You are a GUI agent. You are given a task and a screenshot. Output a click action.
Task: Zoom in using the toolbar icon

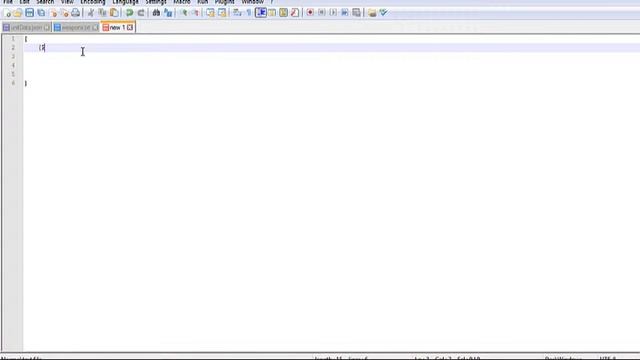pos(184,13)
